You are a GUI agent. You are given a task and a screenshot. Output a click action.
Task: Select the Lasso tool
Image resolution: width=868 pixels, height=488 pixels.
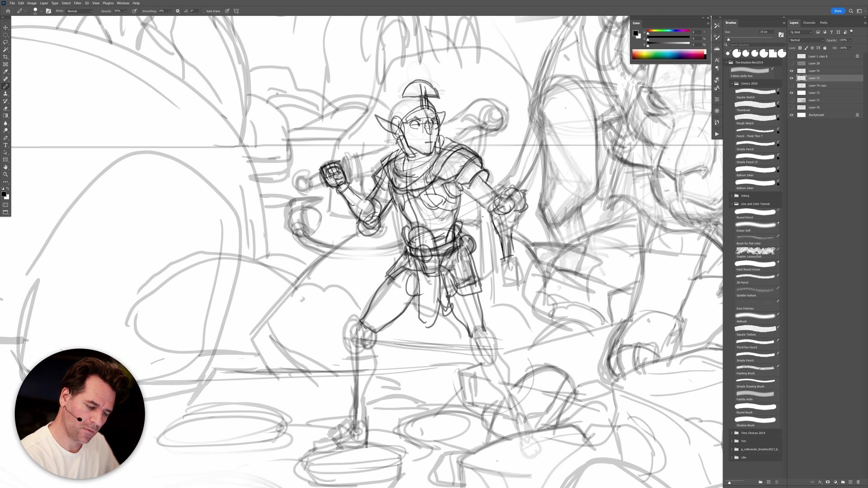coord(5,42)
